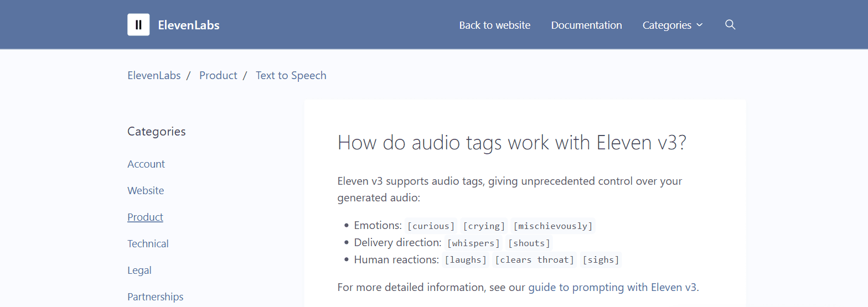This screenshot has width=868, height=307.
Task: Go to the Product breadcrumb
Action: 218,76
